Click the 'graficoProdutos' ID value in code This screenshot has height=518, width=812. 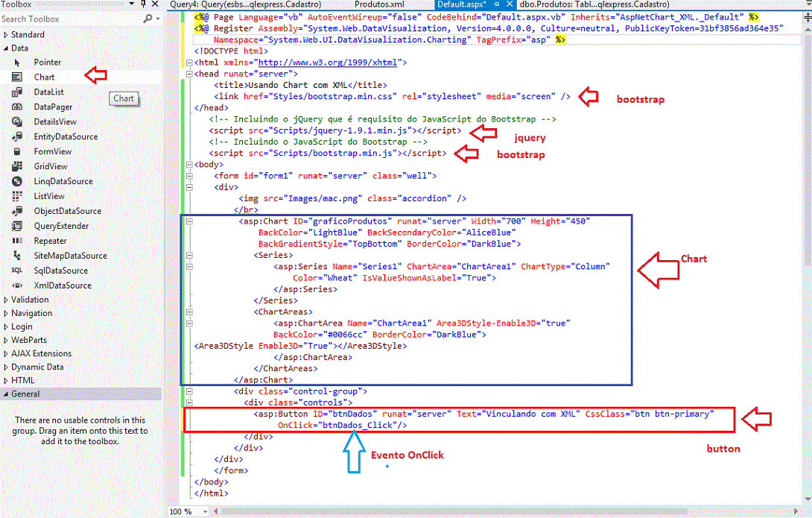tap(351, 221)
